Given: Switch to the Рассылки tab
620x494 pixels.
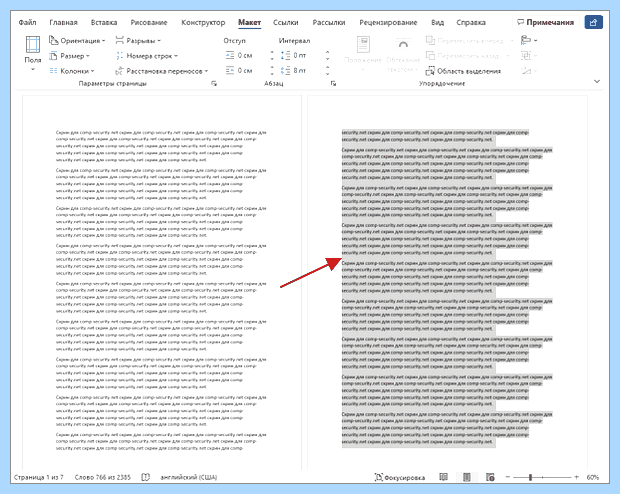Looking at the screenshot, I should coord(329,22).
